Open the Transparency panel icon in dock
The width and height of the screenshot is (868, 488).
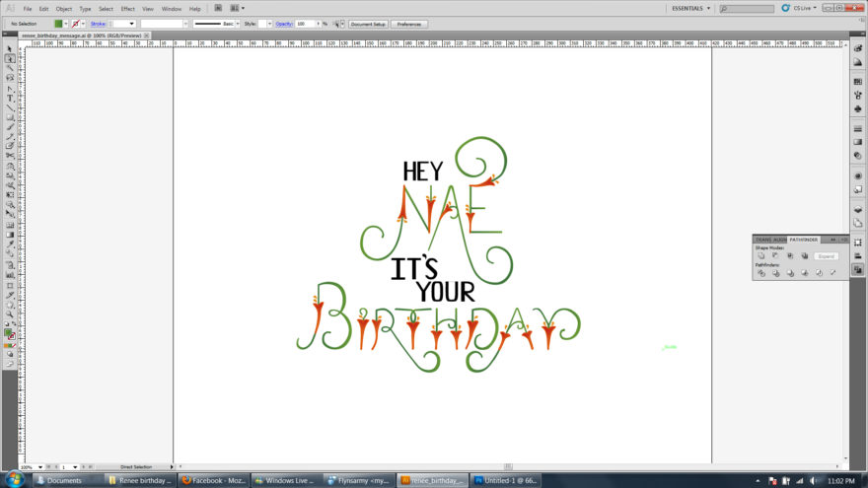[858, 156]
